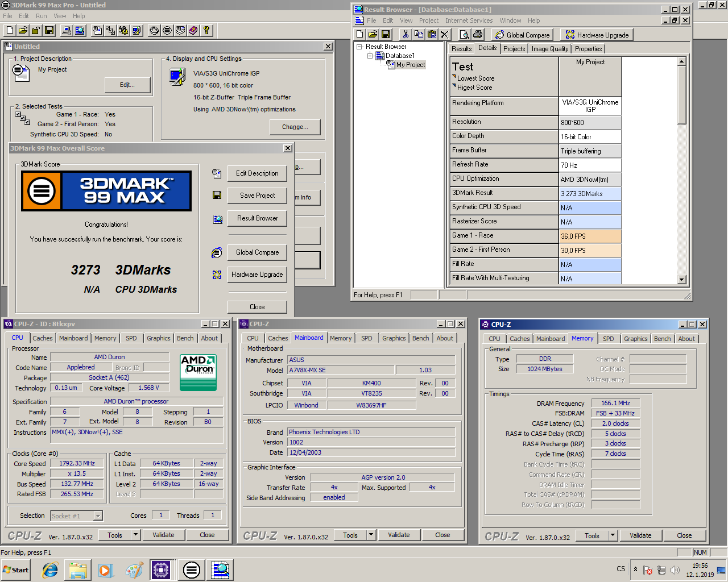Select My Project in the Result Browser tree
This screenshot has height=582, width=728.
click(411, 65)
